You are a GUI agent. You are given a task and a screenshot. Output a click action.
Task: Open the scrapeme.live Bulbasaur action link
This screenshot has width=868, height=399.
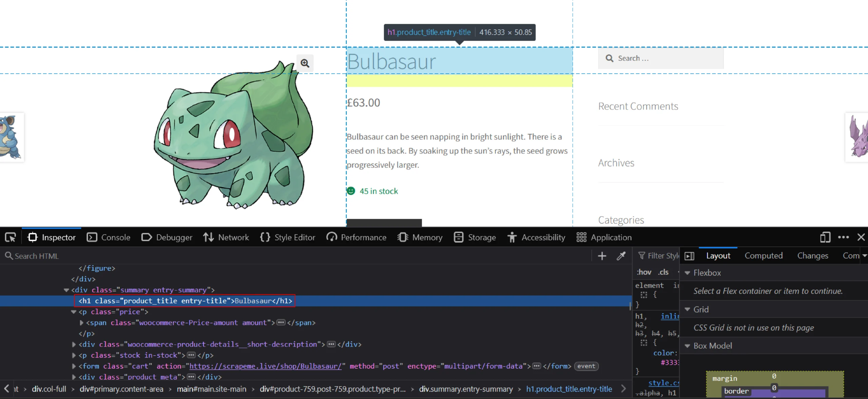click(x=265, y=366)
